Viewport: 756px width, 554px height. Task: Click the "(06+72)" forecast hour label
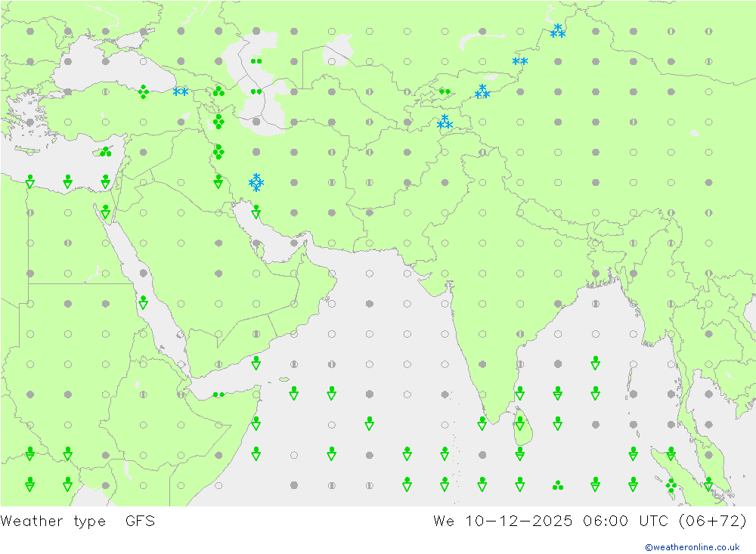(x=713, y=521)
